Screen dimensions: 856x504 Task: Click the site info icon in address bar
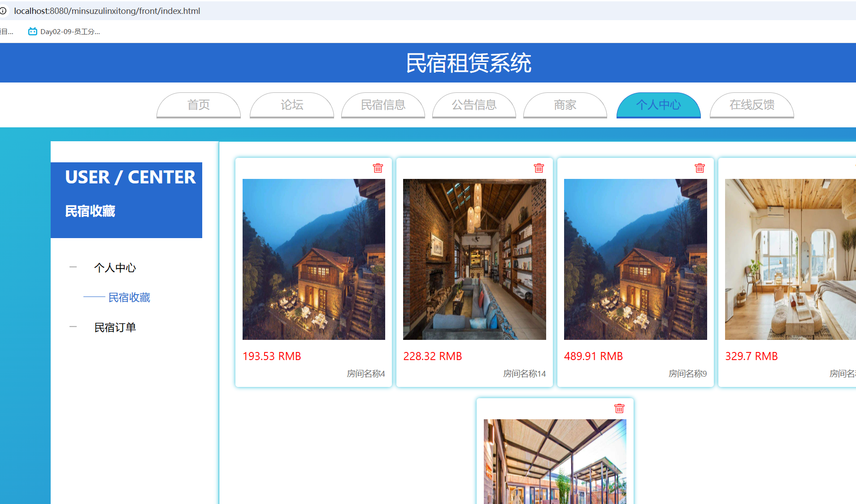[x=3, y=11]
